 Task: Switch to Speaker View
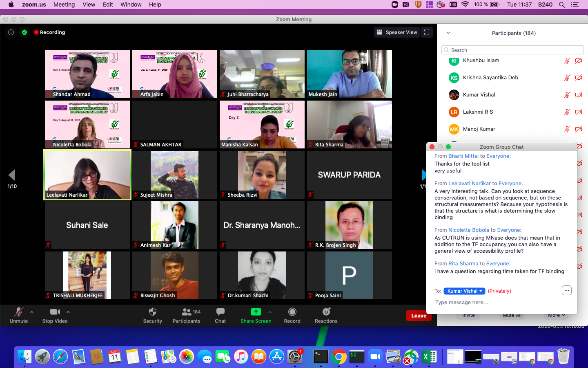tap(396, 32)
